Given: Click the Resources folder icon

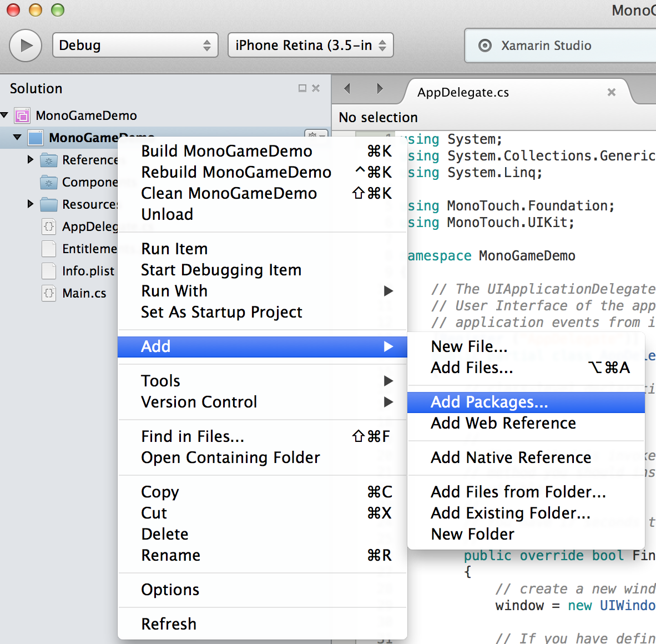Looking at the screenshot, I should pyautogui.click(x=49, y=205).
